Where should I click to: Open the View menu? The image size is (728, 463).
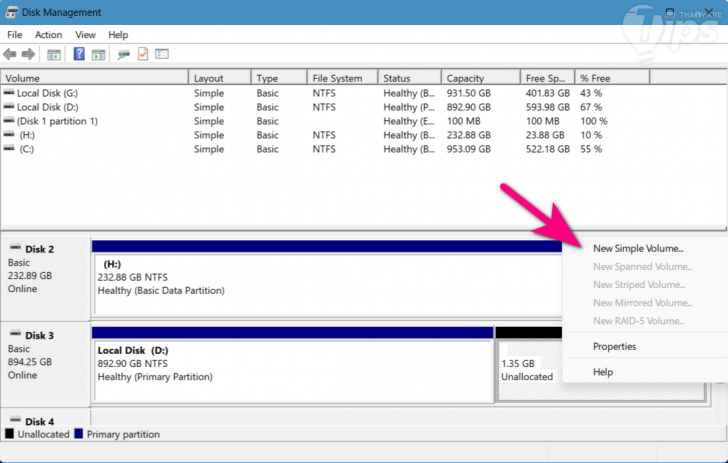coord(85,35)
